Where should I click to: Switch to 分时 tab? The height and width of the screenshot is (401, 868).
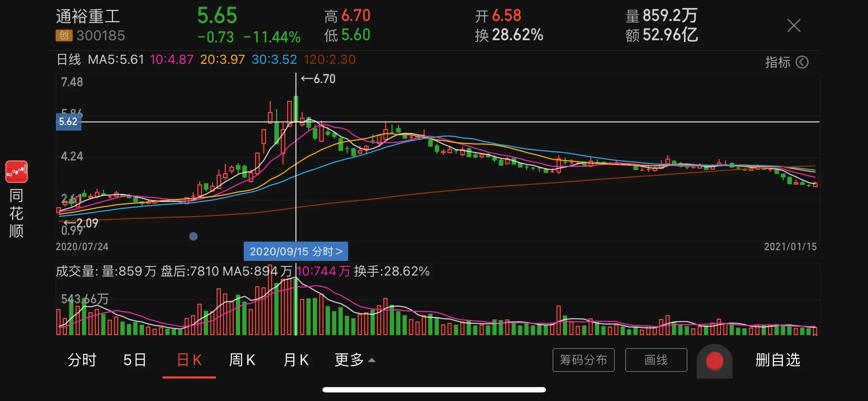click(x=82, y=360)
